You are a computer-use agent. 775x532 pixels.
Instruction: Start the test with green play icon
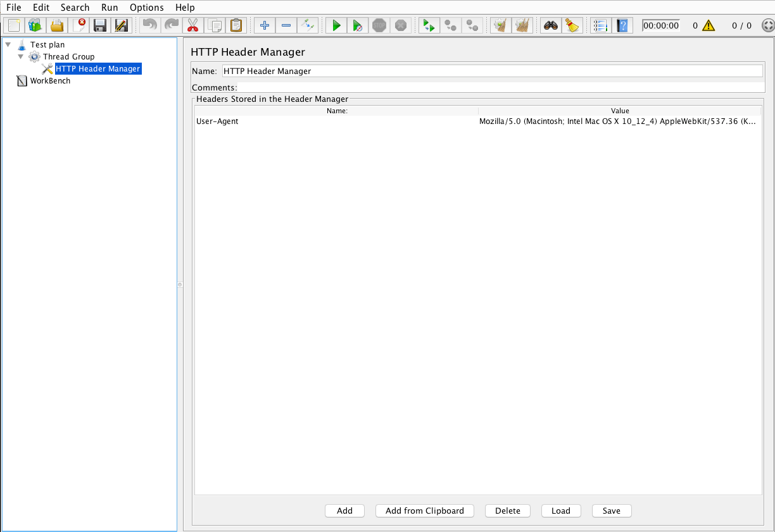point(336,26)
